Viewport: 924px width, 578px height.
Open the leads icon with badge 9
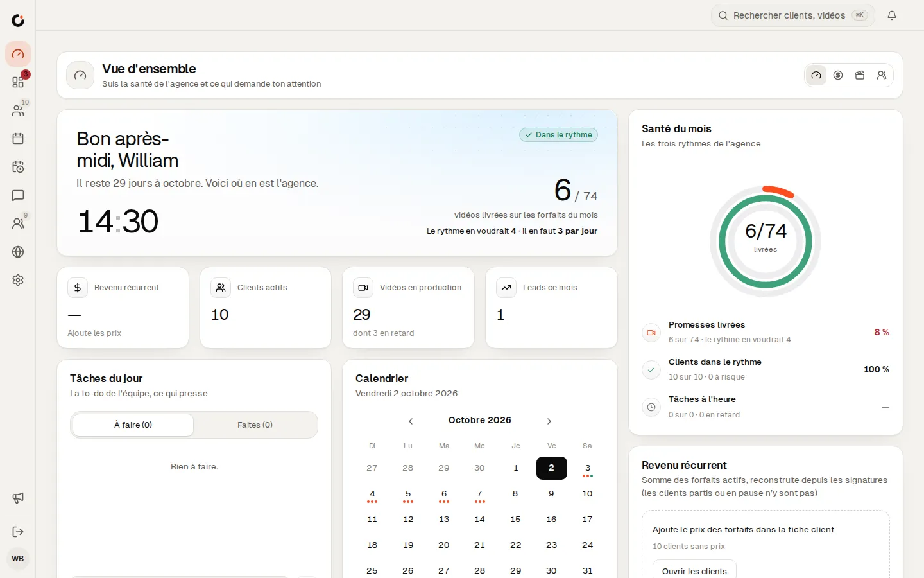coord(18,223)
